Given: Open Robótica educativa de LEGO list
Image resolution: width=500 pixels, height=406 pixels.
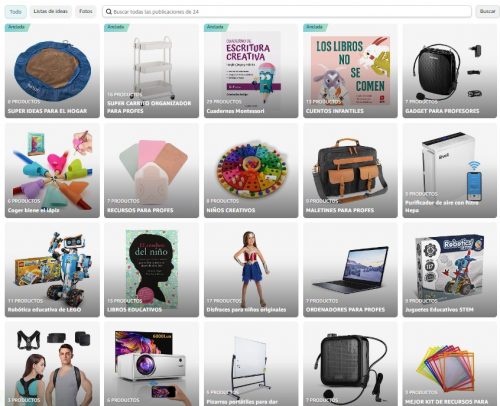Looking at the screenshot, I should coord(52,270).
